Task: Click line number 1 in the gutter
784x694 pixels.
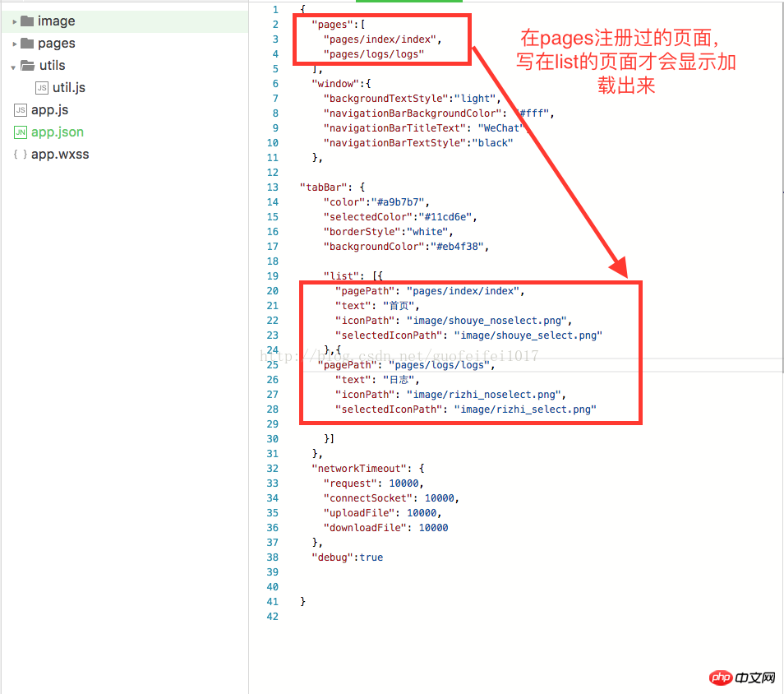Action: pos(275,10)
